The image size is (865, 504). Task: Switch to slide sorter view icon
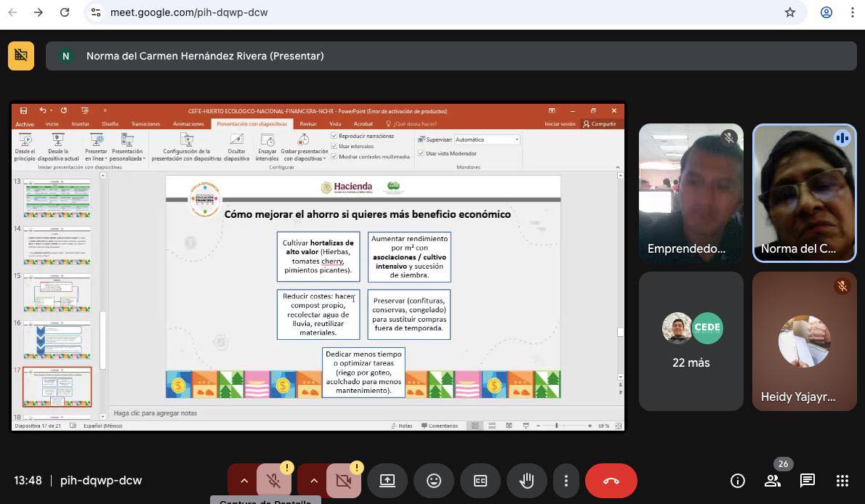[492, 426]
